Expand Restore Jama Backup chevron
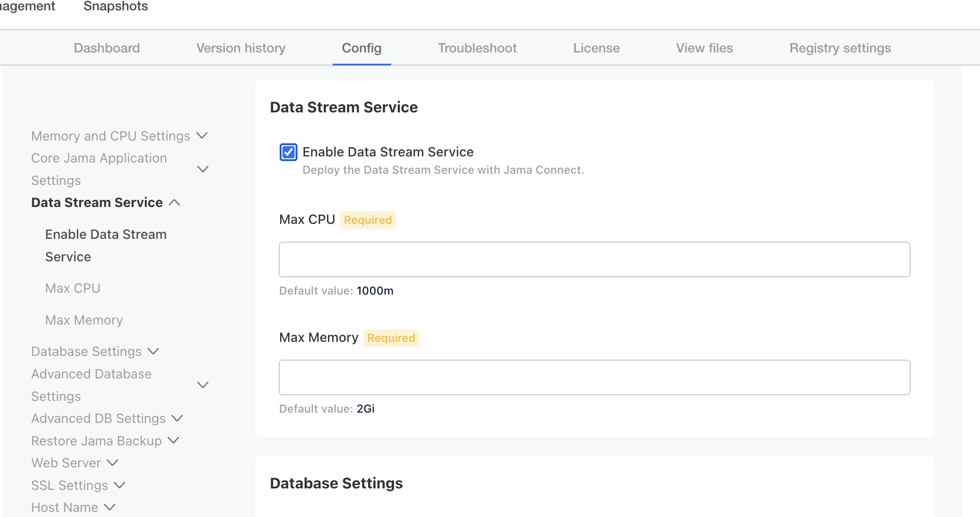Viewport: 980px width, 517px height. point(173,440)
